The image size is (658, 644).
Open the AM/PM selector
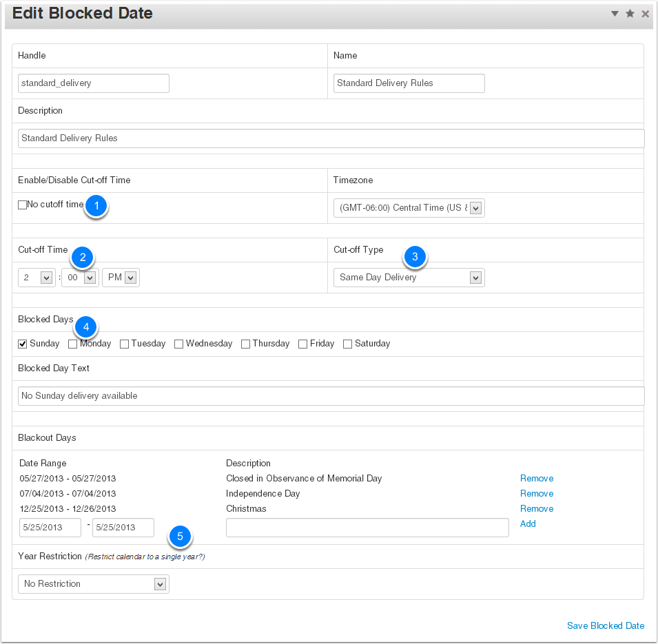121,278
